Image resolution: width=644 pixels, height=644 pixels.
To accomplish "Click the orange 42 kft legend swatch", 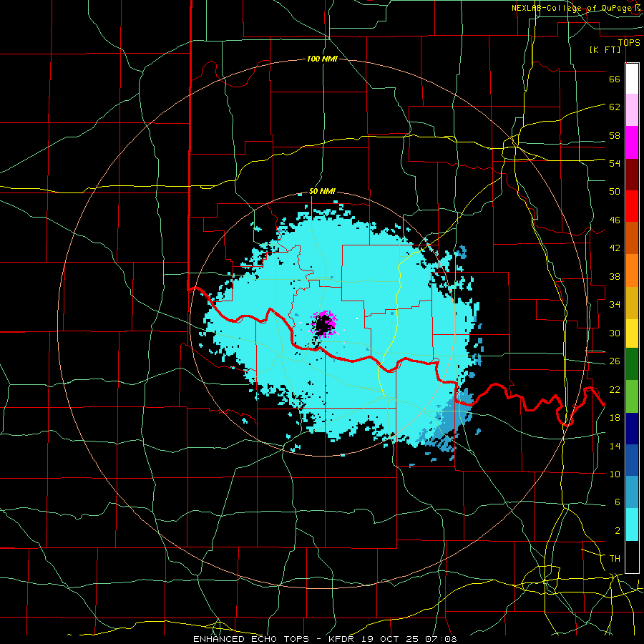I will (632, 270).
